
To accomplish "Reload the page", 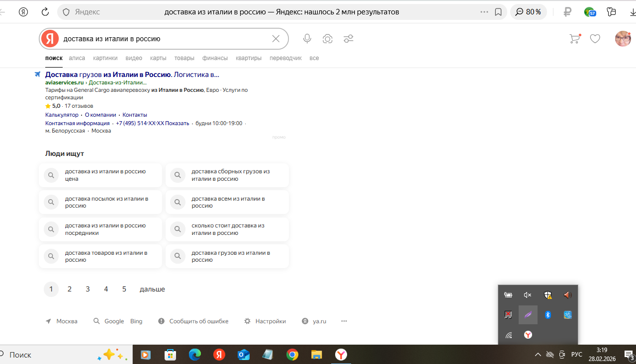I will point(45,12).
